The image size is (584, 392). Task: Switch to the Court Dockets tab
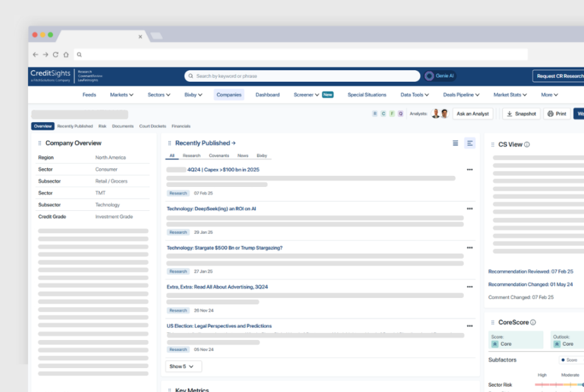152,126
